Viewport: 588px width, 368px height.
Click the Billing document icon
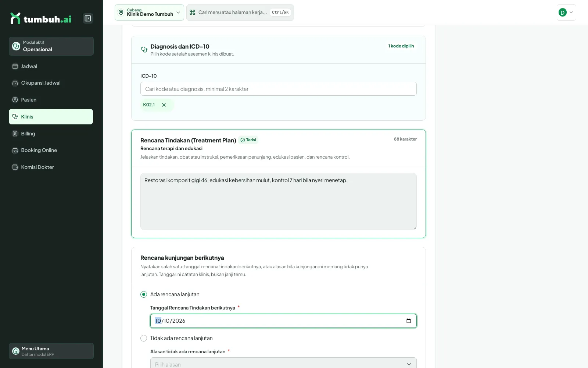tap(15, 134)
